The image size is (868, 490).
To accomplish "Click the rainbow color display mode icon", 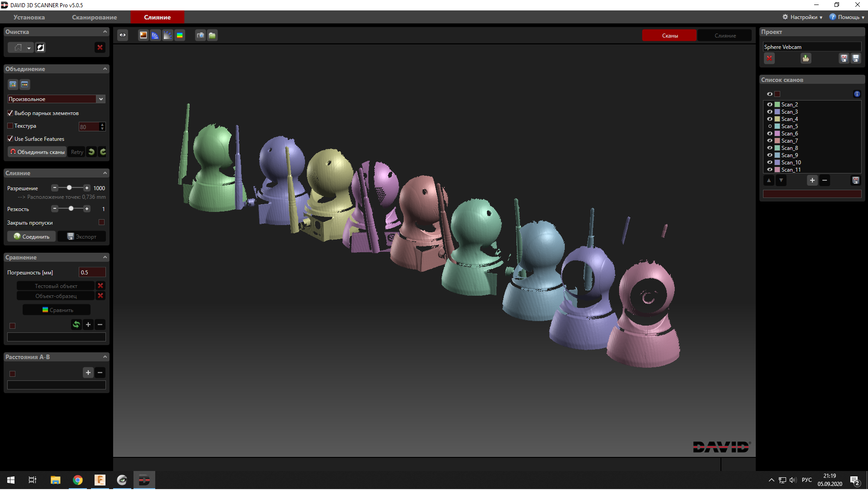I will 180,35.
